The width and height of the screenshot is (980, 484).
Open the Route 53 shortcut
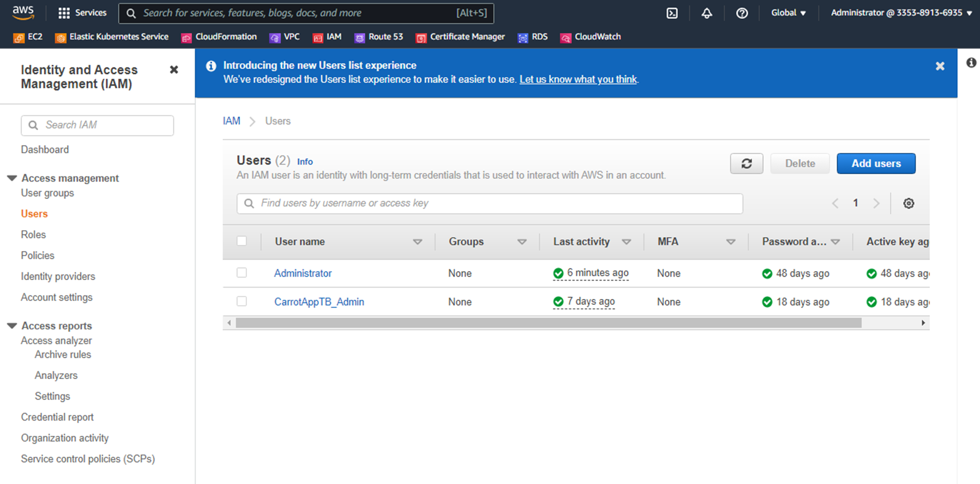coord(379,37)
